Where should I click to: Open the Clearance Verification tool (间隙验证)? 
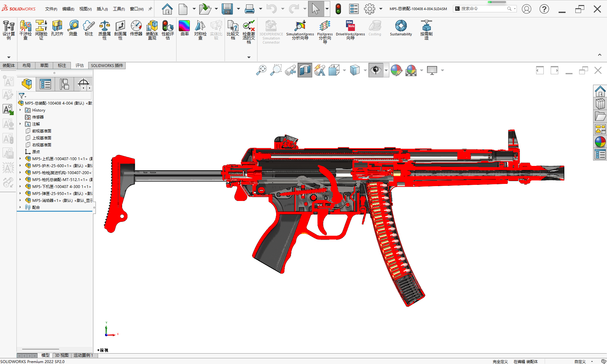click(41, 30)
